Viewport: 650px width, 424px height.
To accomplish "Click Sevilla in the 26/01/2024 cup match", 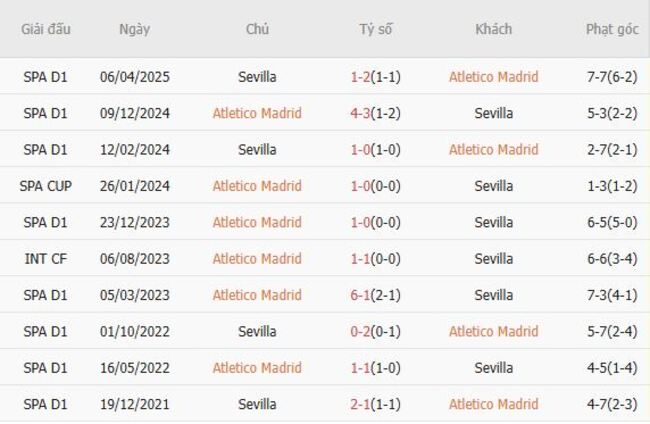I will point(494,186).
